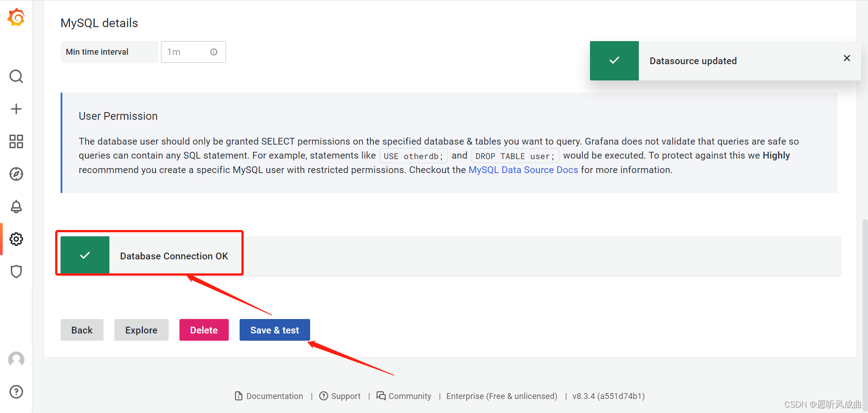Click the Explore button

(141, 330)
